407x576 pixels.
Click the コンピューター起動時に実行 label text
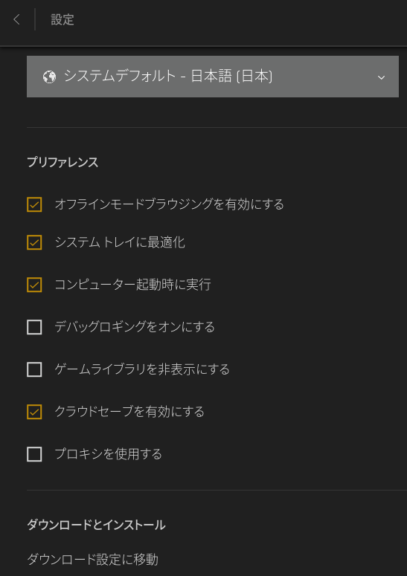(133, 285)
